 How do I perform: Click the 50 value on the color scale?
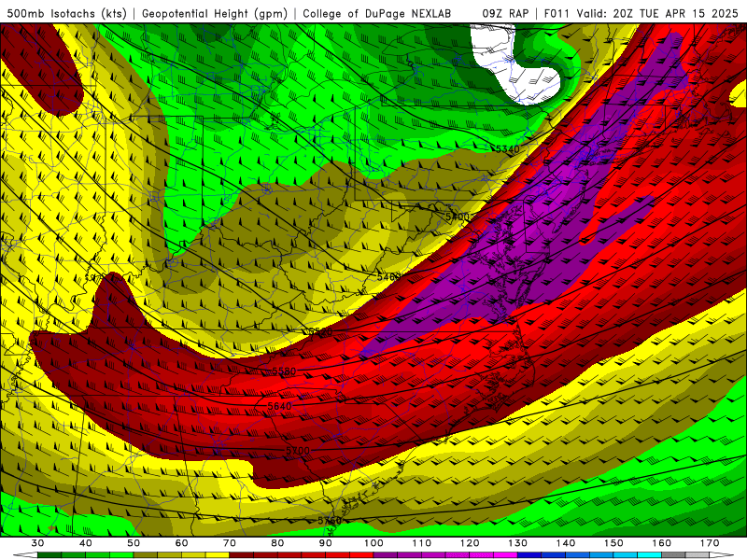point(134,543)
